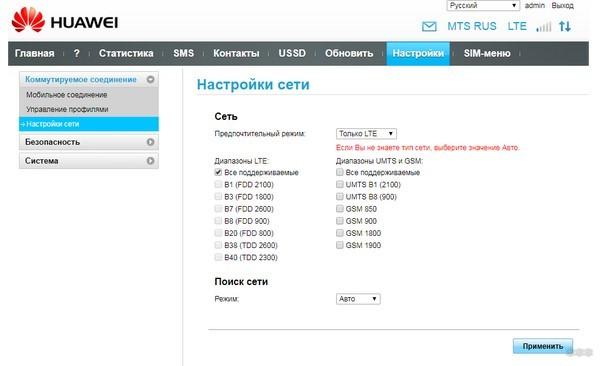Check B40 (TDD 2300) checkbox
Viewport: 600px width, 366px height.
click(218, 257)
